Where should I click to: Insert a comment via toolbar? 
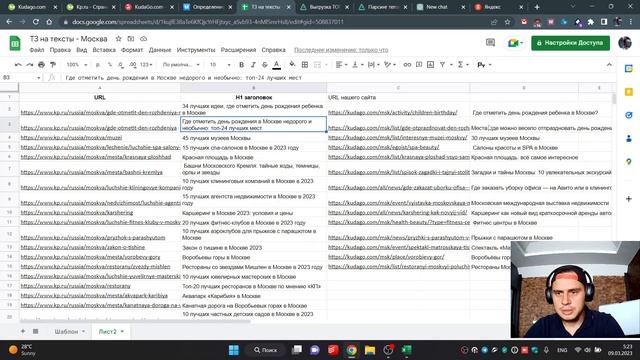click(x=419, y=64)
